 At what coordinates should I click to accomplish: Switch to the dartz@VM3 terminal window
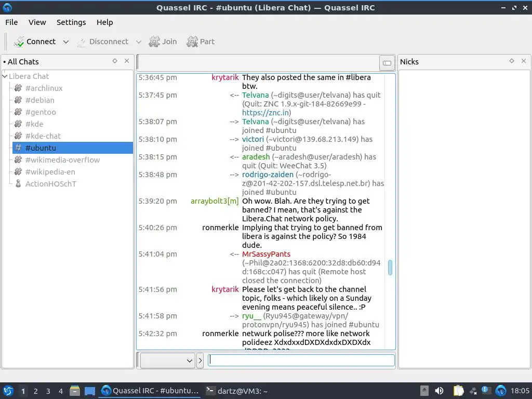[x=237, y=391]
